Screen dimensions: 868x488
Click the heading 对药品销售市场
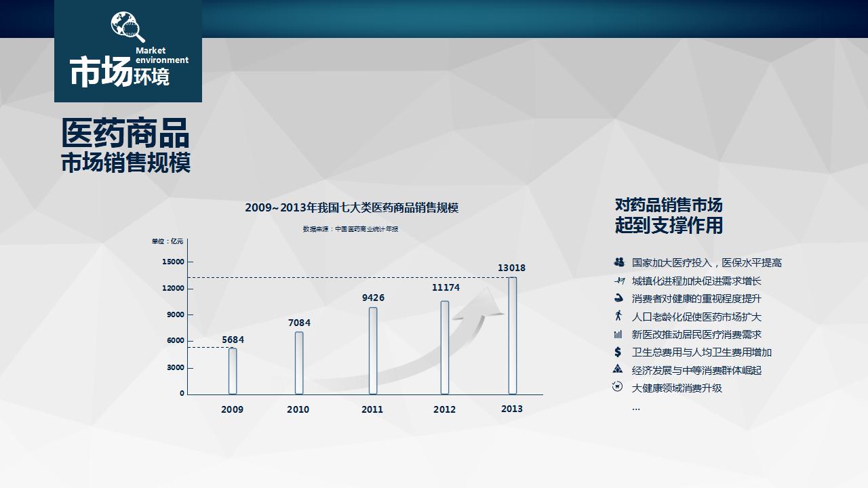coord(669,205)
